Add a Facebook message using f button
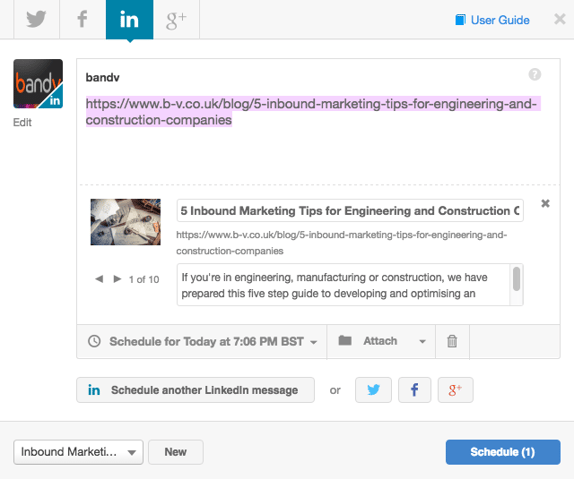 [x=414, y=390]
